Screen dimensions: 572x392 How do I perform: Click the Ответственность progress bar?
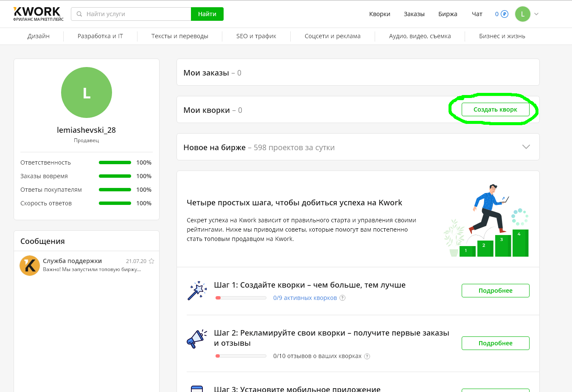click(115, 162)
